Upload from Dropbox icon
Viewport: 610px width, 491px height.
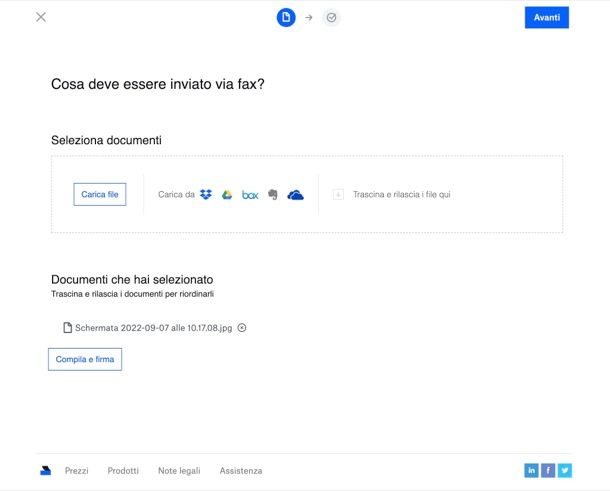pos(206,195)
